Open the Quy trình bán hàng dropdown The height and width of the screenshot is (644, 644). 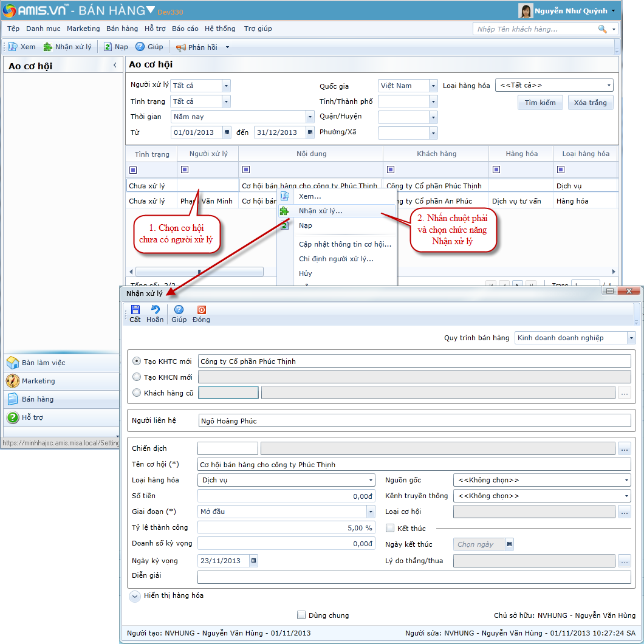click(631, 338)
